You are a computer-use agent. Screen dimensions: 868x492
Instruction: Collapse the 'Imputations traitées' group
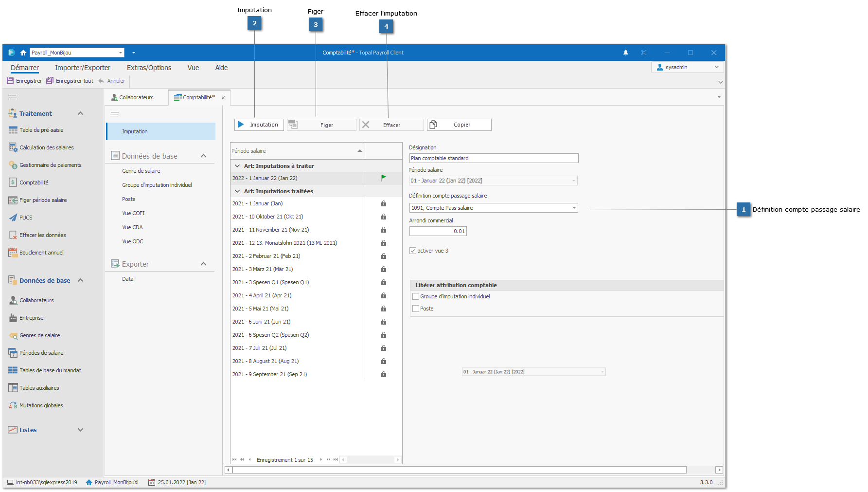point(237,191)
